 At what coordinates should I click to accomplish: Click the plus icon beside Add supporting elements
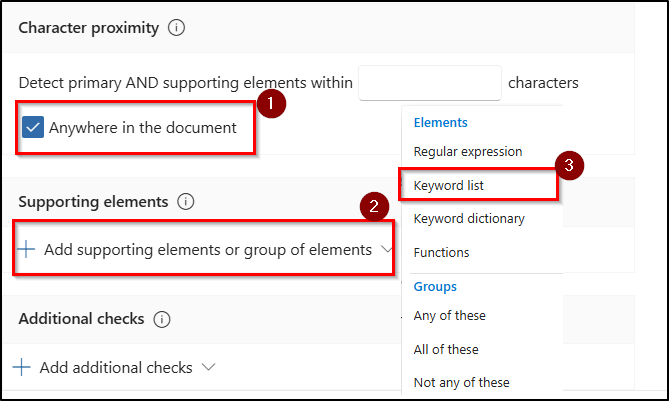[25, 250]
